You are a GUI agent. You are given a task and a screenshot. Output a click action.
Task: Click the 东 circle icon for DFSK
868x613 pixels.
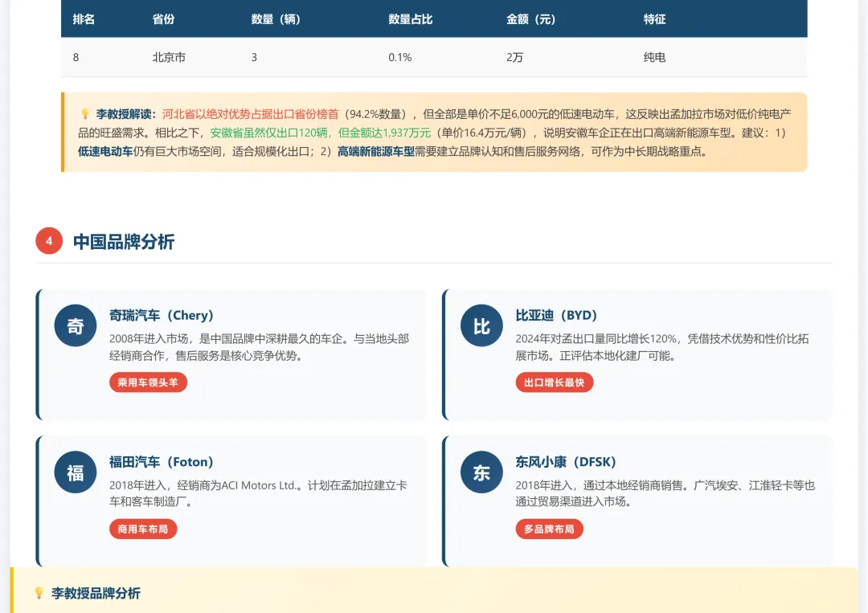481,472
